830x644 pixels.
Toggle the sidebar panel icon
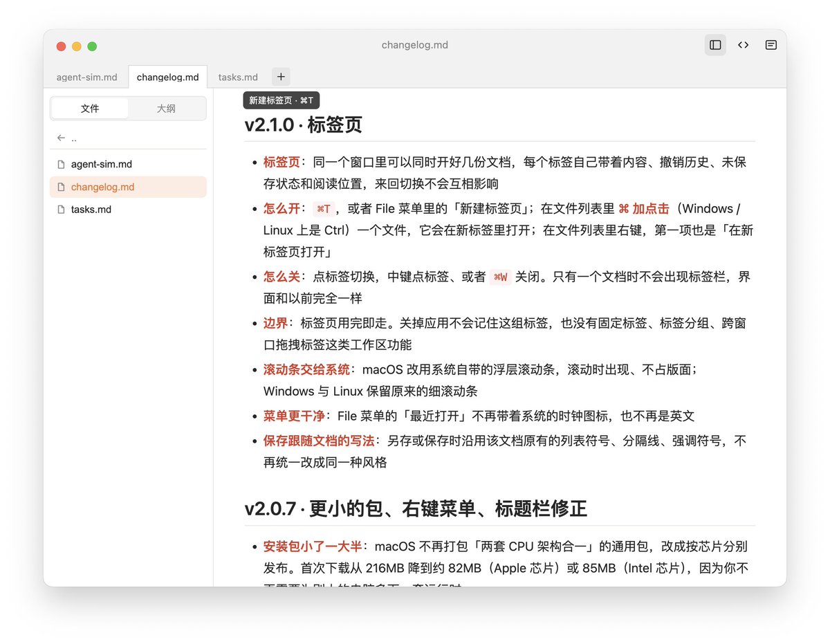tap(715, 45)
